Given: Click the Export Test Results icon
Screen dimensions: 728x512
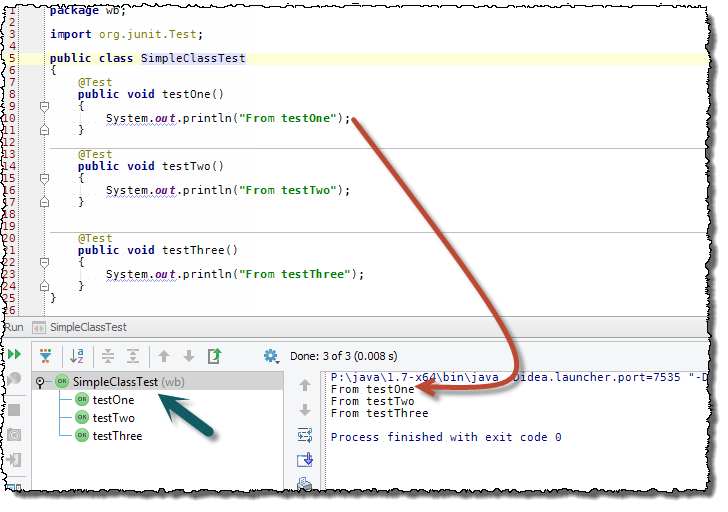Looking at the screenshot, I should click(x=214, y=356).
